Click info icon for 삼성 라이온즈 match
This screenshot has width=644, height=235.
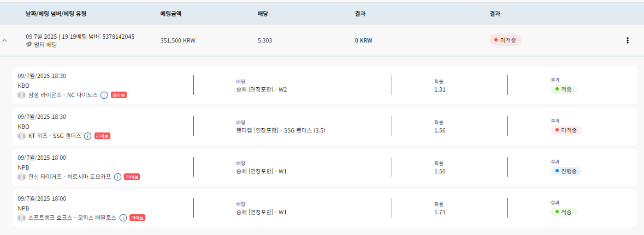pos(104,95)
